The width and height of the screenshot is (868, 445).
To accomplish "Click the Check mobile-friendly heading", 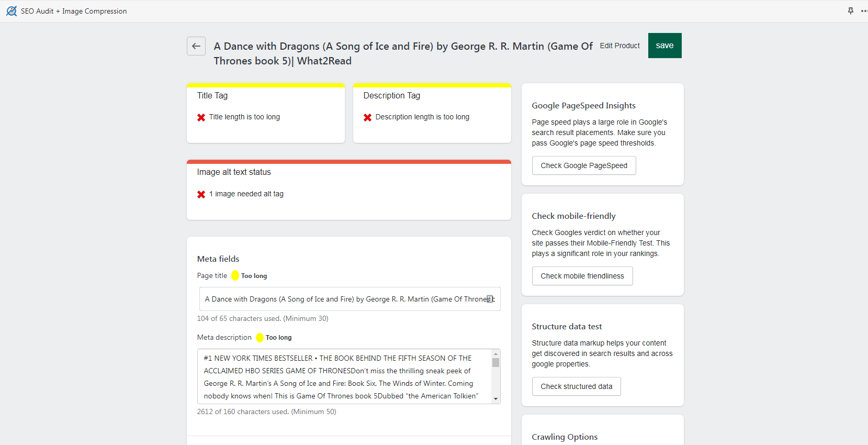I will (573, 216).
